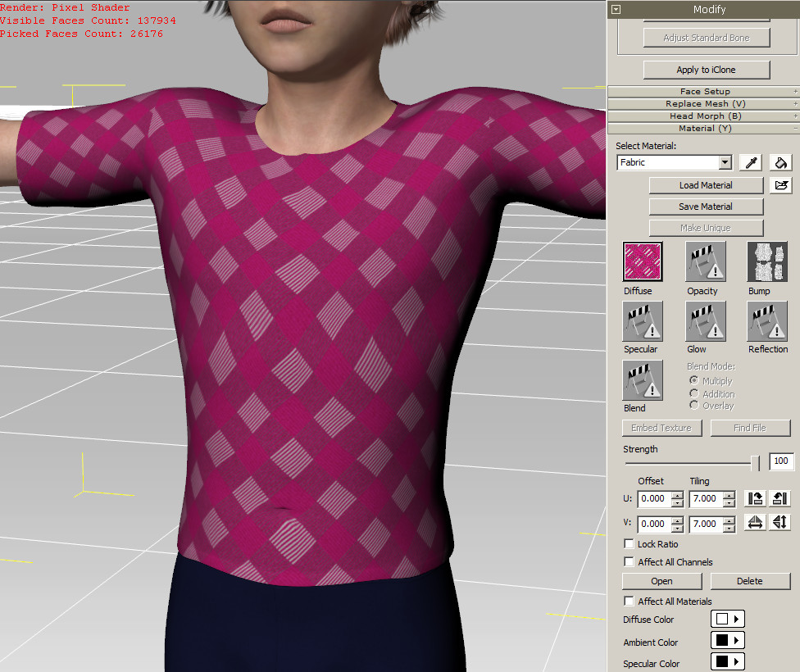The width and height of the screenshot is (800, 672).
Task: Decrease U Tiling with down stepper
Action: coord(730,503)
